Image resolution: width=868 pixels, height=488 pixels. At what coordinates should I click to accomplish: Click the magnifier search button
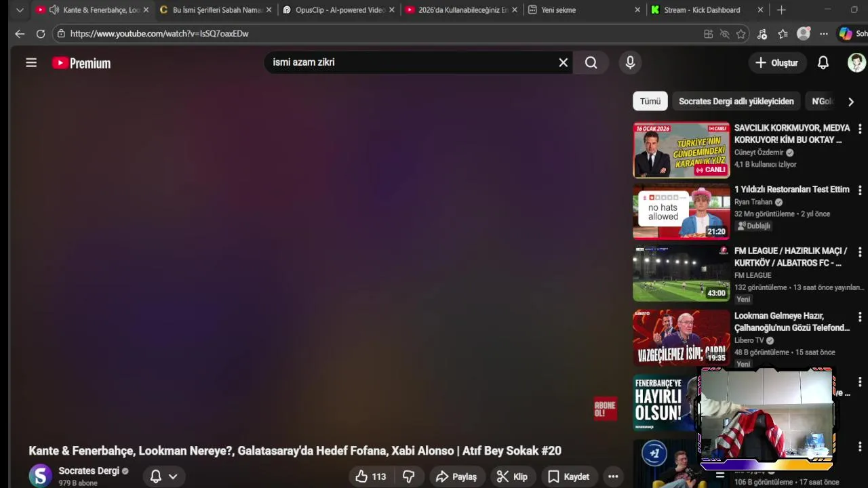pyautogui.click(x=591, y=62)
